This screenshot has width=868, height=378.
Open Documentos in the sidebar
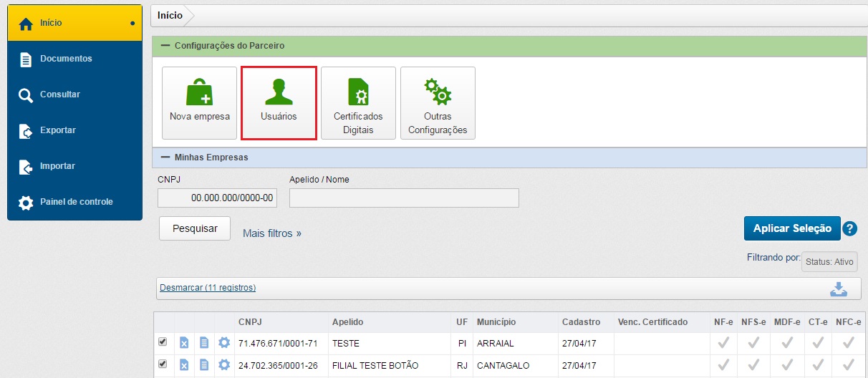(66, 59)
